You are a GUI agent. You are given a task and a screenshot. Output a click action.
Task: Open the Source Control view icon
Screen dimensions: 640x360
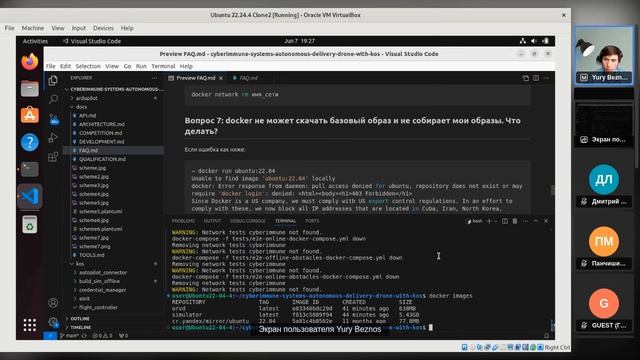click(x=53, y=119)
